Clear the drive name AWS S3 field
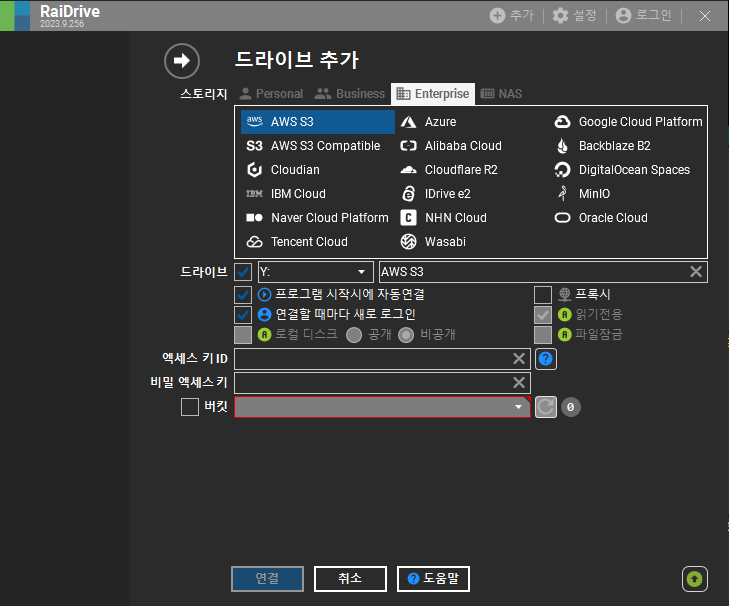 pos(696,272)
